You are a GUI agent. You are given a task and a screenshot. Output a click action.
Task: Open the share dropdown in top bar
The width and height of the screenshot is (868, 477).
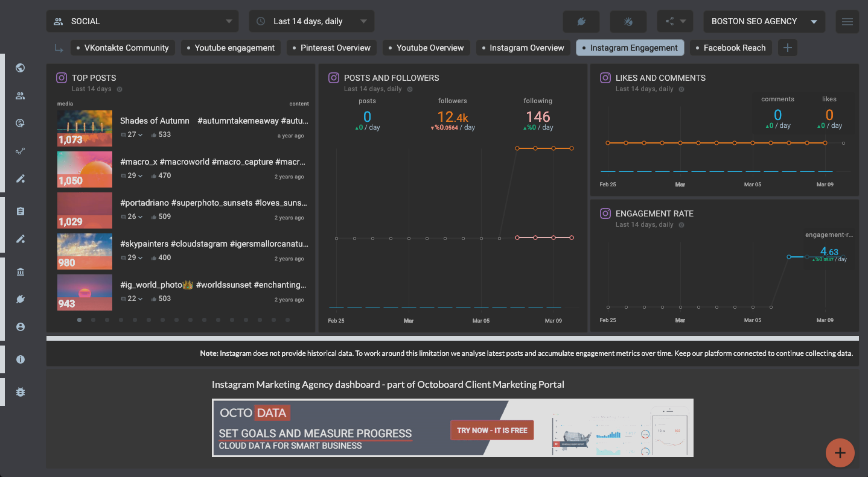(x=675, y=21)
